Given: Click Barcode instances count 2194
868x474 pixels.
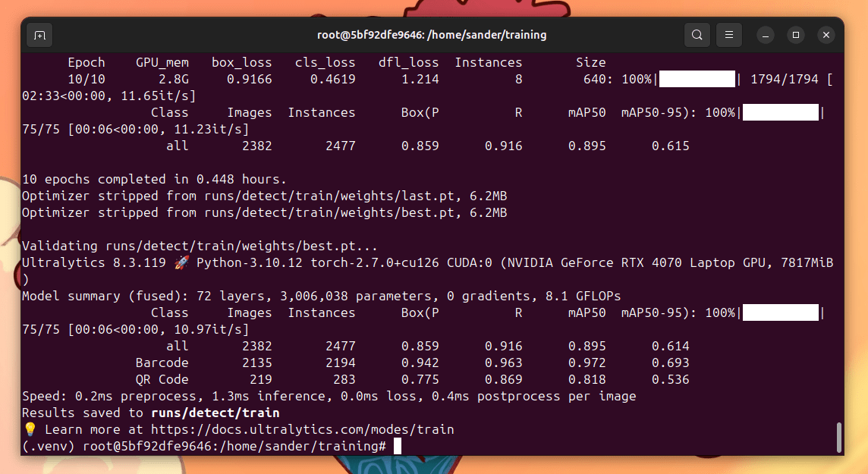Looking at the screenshot, I should (x=341, y=363).
